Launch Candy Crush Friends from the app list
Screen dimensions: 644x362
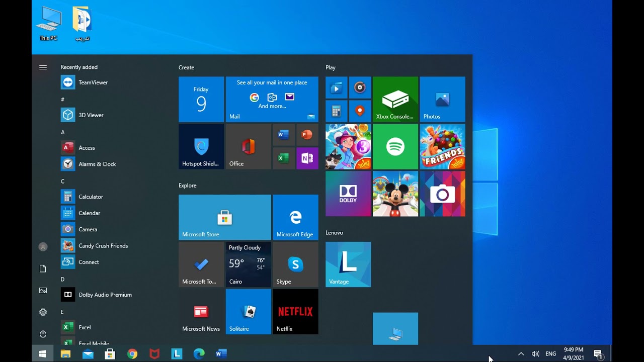point(115,246)
